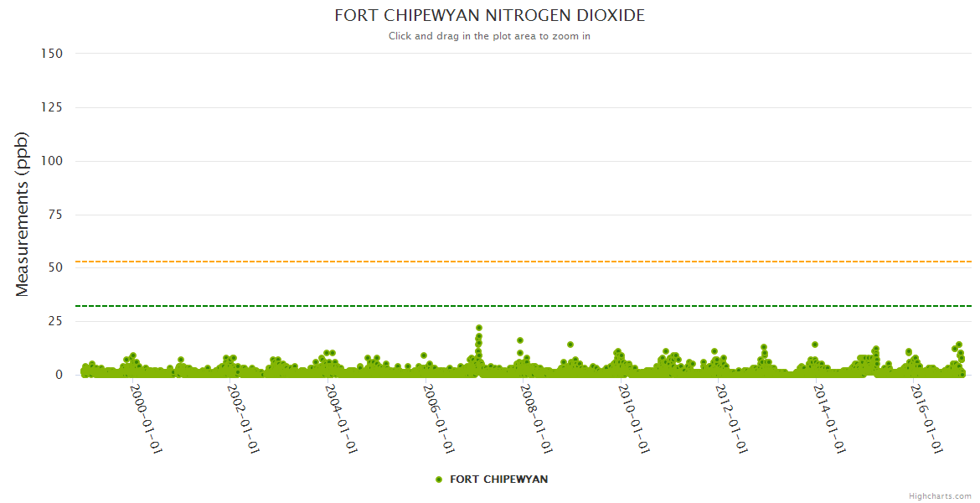This screenshot has width=980, height=503.
Task: Click the green legend marker for Fort Chipewyan
Action: [438, 480]
